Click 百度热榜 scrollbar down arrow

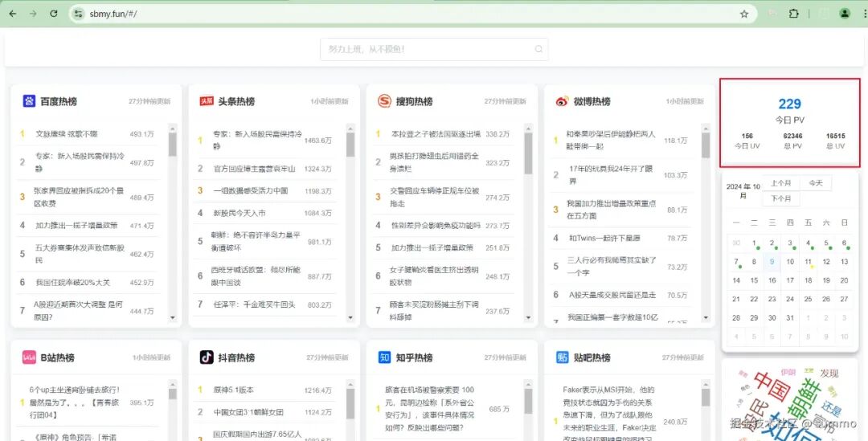(x=173, y=317)
